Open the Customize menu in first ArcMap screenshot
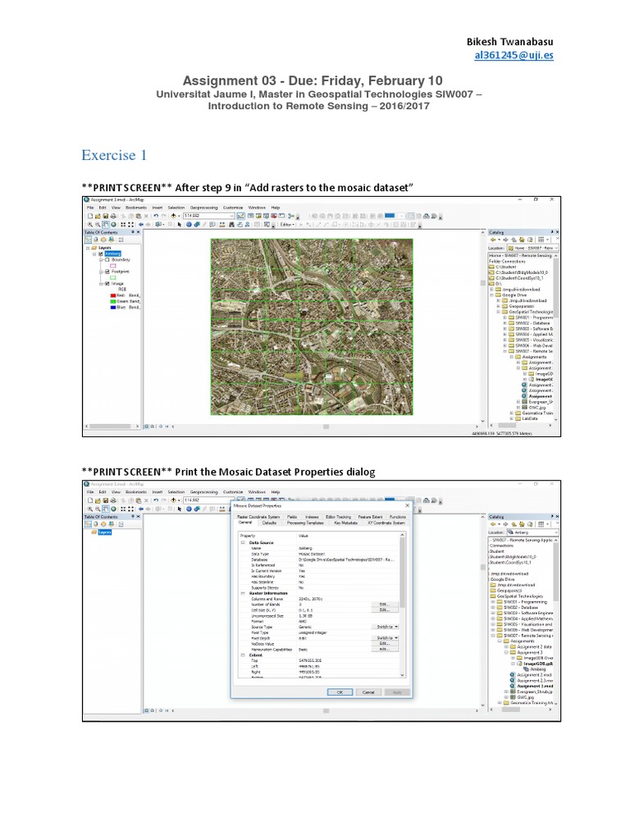Viewport: 630px width, 840px height. [x=233, y=208]
